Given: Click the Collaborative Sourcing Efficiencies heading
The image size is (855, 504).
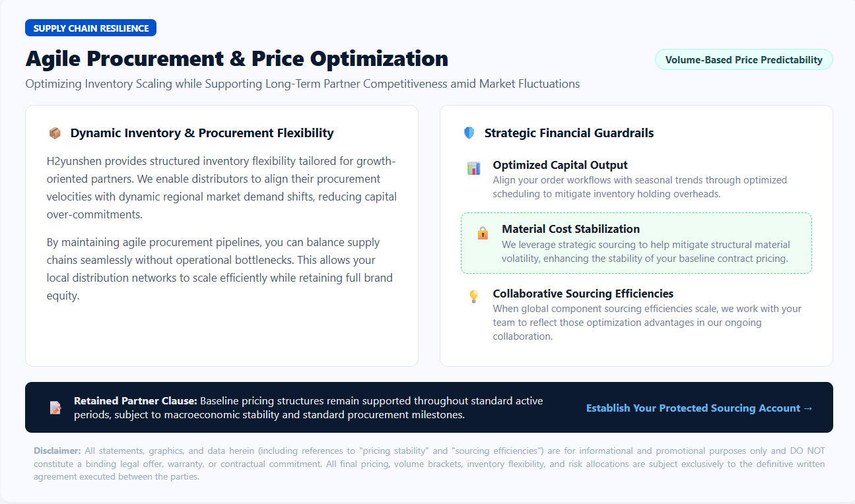Looking at the screenshot, I should tap(583, 294).
